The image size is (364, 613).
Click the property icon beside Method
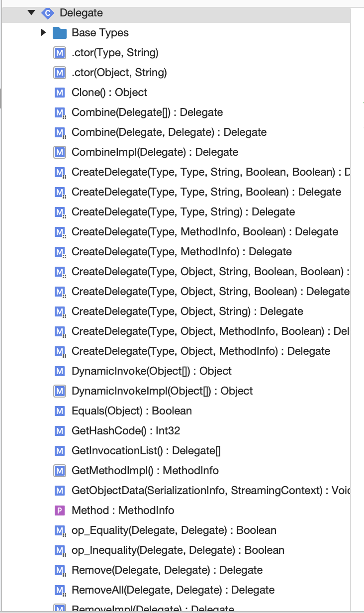tap(60, 511)
